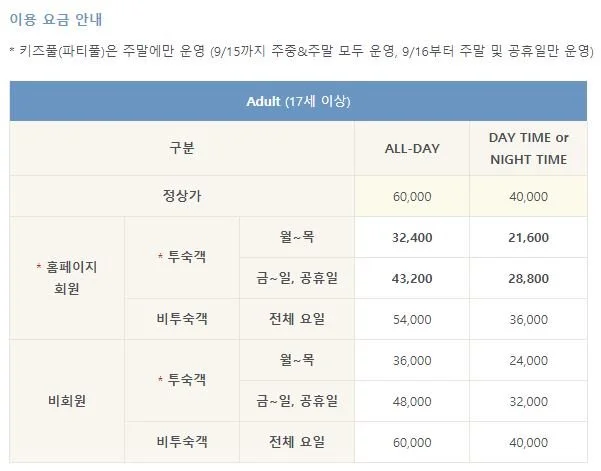This screenshot has width=601, height=471.
Task: Click the 비회원 category cell
Action: tap(67, 401)
